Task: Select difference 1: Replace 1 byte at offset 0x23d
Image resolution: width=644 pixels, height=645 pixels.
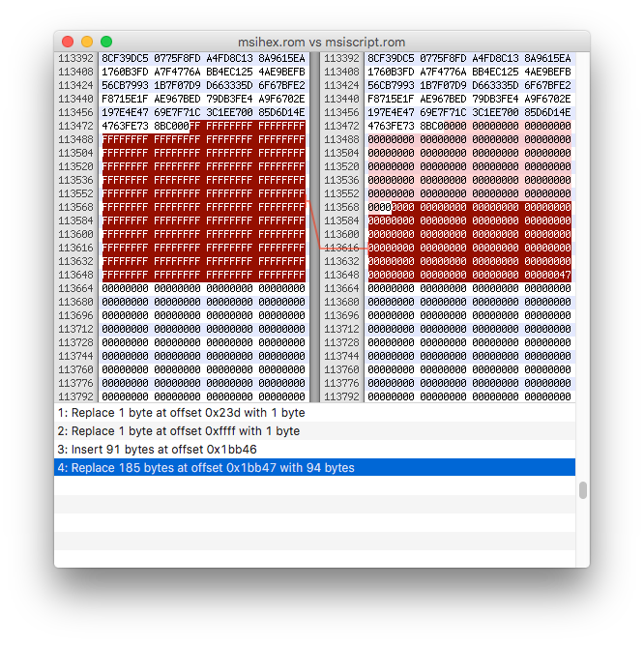Action: [x=314, y=413]
